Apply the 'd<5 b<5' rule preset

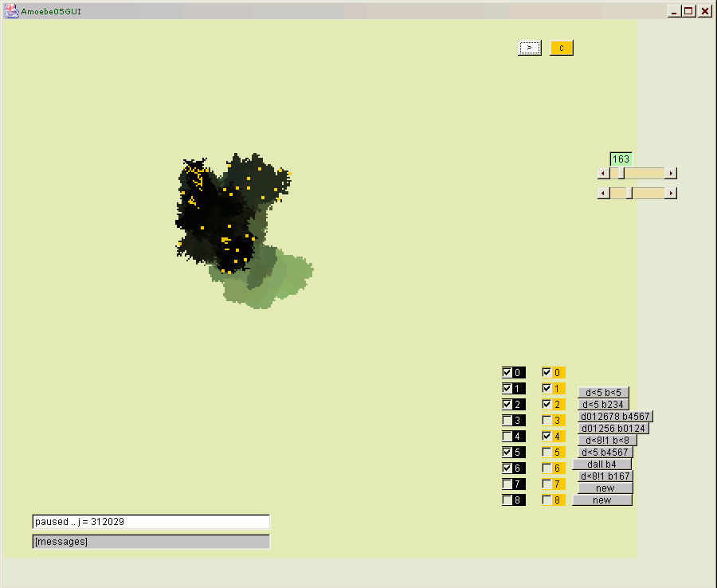(x=604, y=392)
